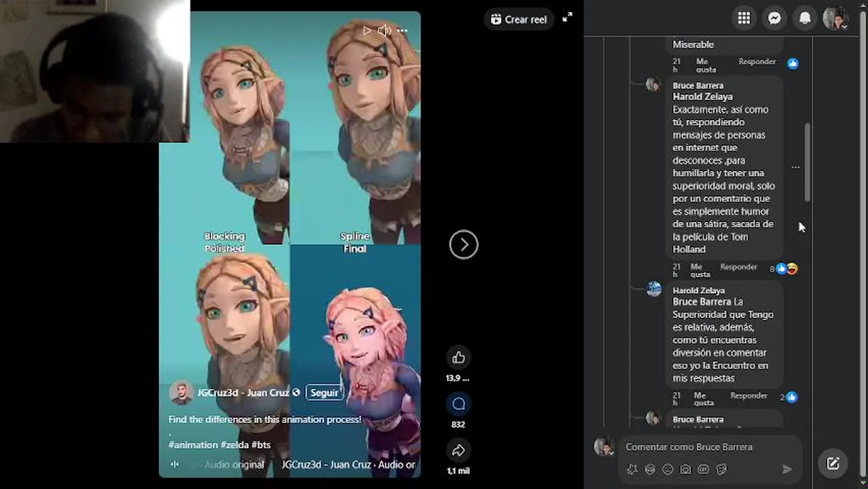This screenshot has height=489, width=868.
Task: View the 2 likes on Harold Zelaya's comment
Action: tap(789, 397)
